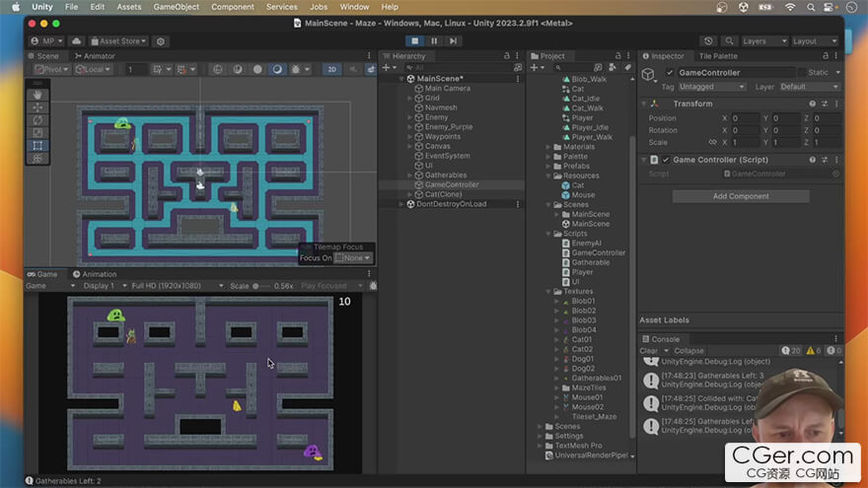
Task: Click Console Collapse button
Action: tap(689, 351)
